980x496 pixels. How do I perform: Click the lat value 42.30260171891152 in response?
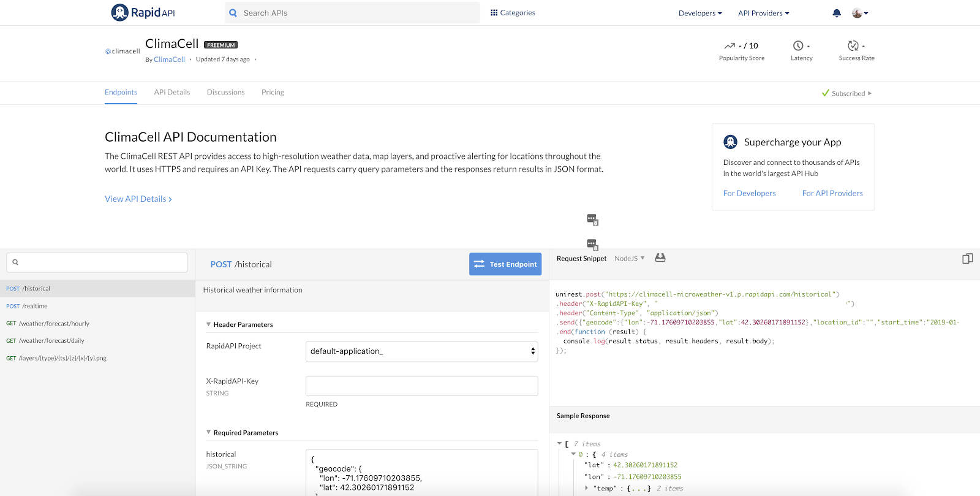click(645, 465)
